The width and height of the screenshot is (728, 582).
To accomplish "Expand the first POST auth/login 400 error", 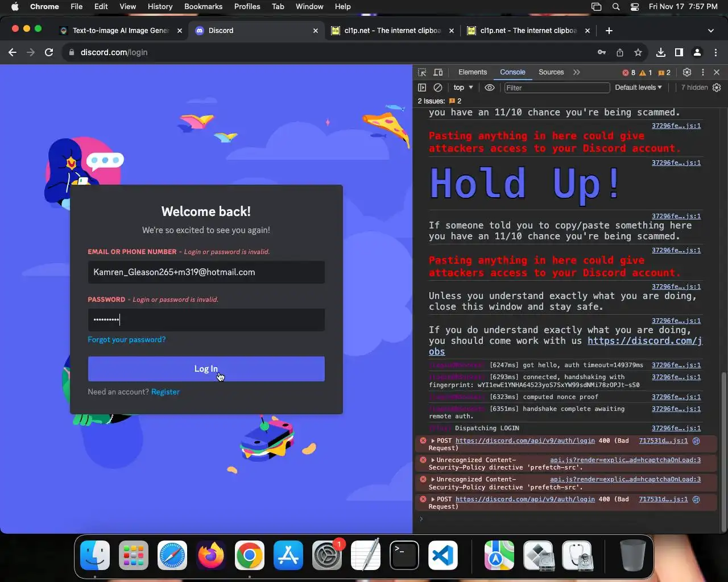I will point(433,441).
